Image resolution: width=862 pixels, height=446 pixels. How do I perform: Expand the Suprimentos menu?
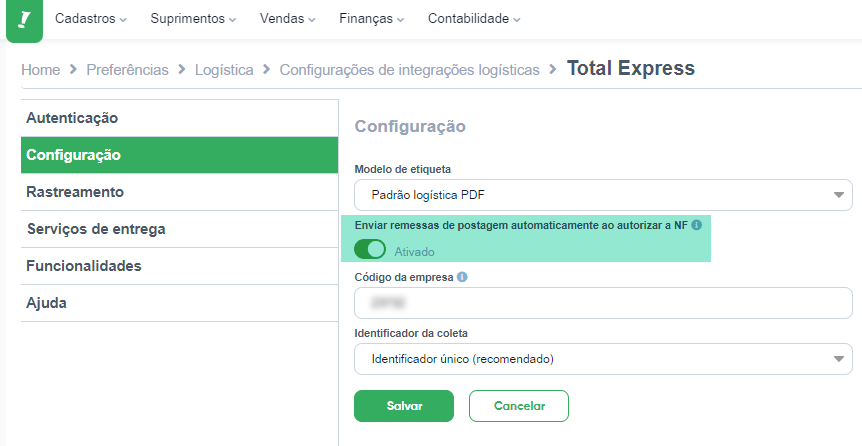pos(194,19)
